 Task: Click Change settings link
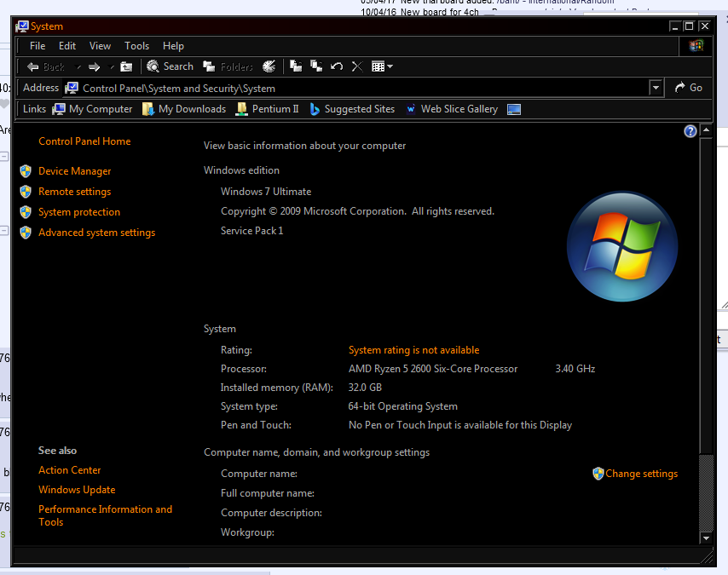pyautogui.click(x=642, y=474)
